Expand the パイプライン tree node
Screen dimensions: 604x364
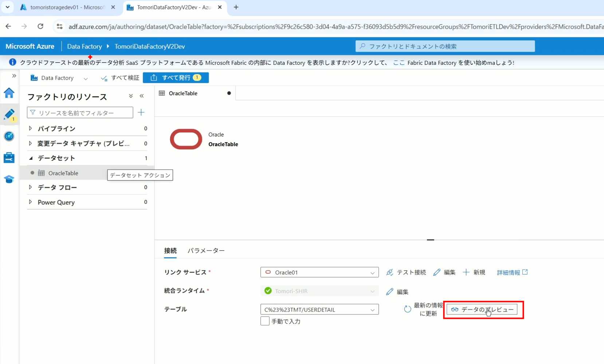(x=31, y=128)
